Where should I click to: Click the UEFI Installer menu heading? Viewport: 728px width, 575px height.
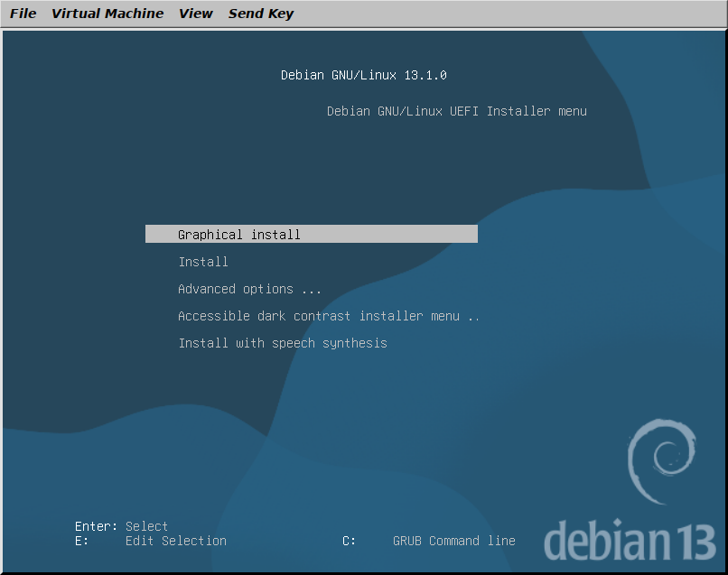pos(456,110)
